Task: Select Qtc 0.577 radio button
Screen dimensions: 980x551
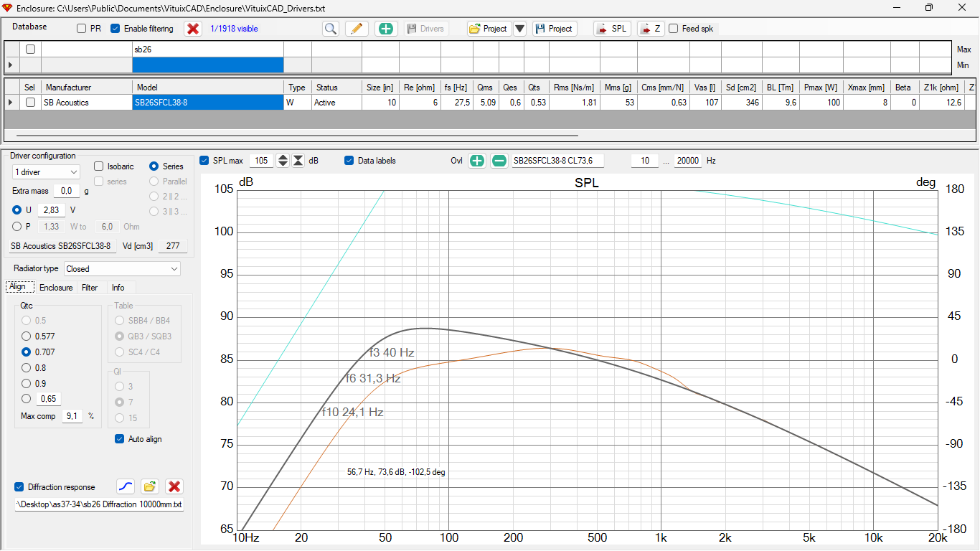Action: tap(27, 336)
